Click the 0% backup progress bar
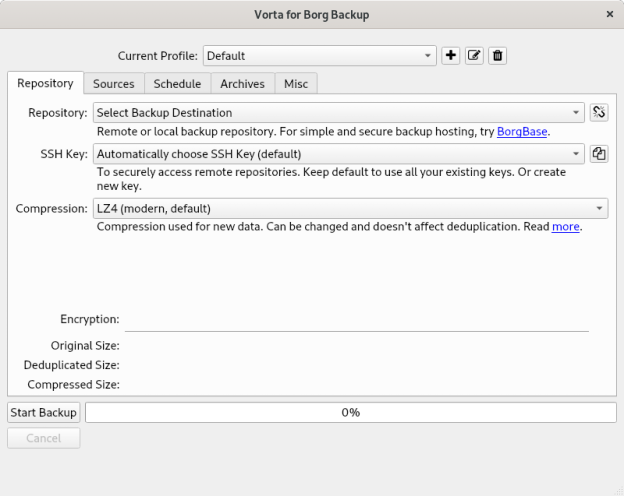The image size is (624, 496). [350, 412]
